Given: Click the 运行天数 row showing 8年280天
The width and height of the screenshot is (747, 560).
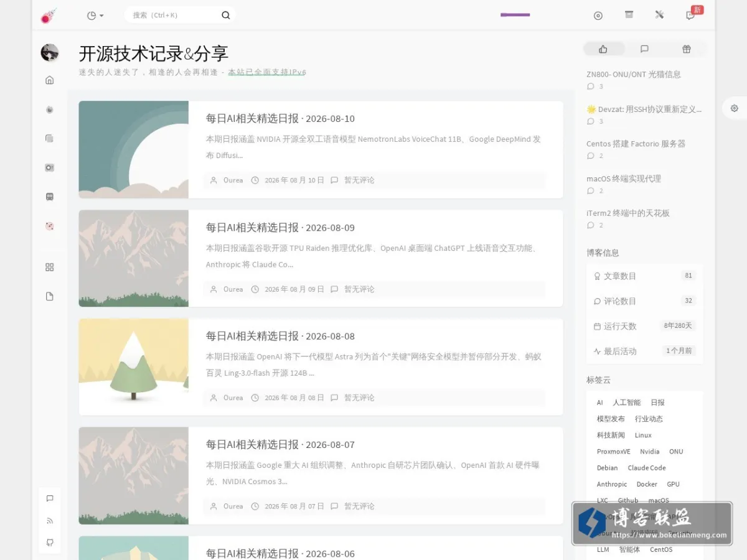Looking at the screenshot, I should point(644,326).
